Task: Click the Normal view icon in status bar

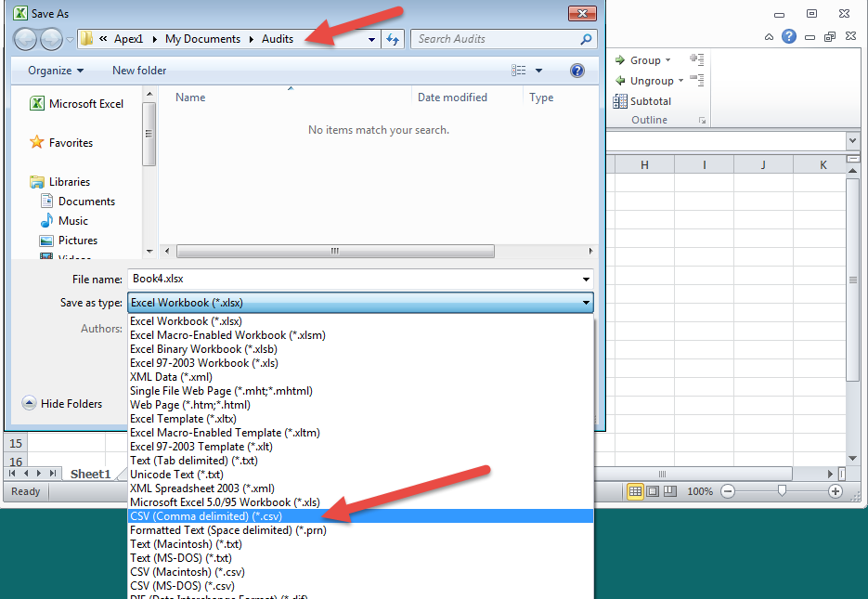Action: coord(635,491)
